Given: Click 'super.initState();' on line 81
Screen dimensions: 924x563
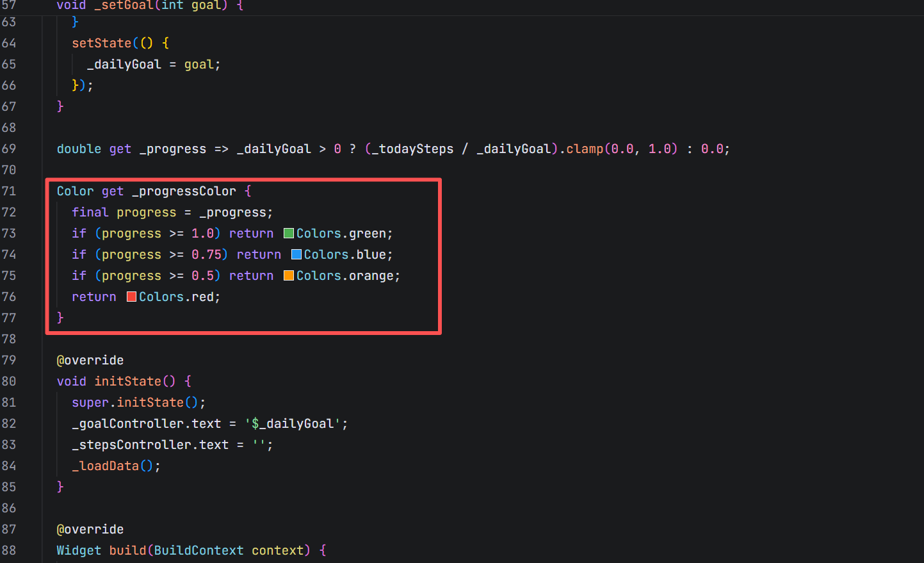Looking at the screenshot, I should pyautogui.click(x=139, y=402).
